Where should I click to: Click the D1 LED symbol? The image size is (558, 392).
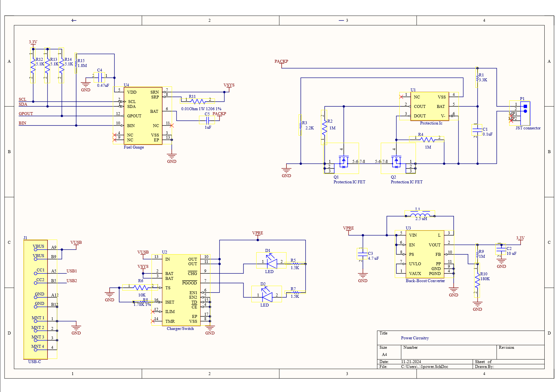click(271, 261)
